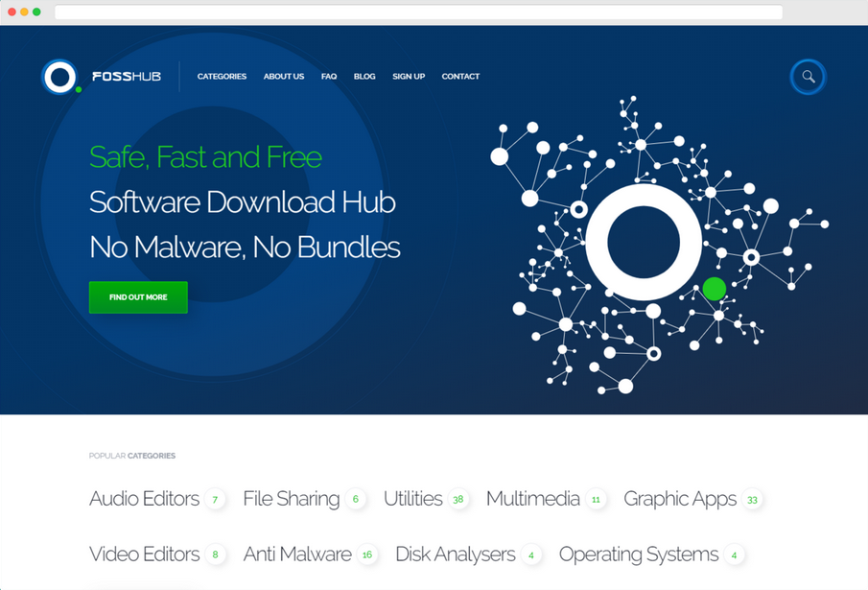
Task: Open the FAQ navigation link
Action: point(329,77)
